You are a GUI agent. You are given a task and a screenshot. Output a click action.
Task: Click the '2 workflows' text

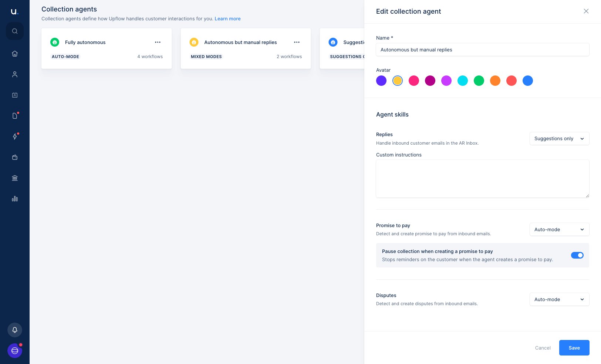289,57
